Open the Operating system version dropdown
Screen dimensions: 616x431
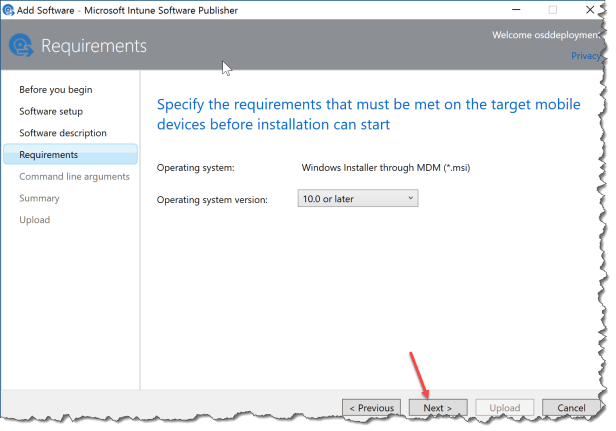coord(358,199)
